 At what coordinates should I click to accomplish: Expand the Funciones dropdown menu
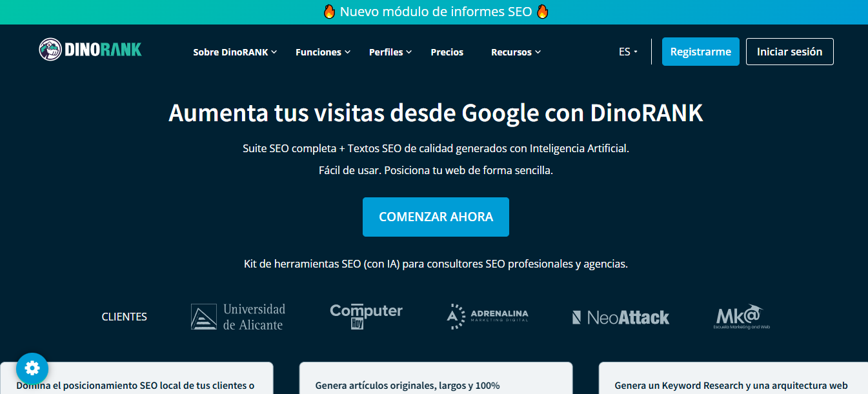(323, 52)
